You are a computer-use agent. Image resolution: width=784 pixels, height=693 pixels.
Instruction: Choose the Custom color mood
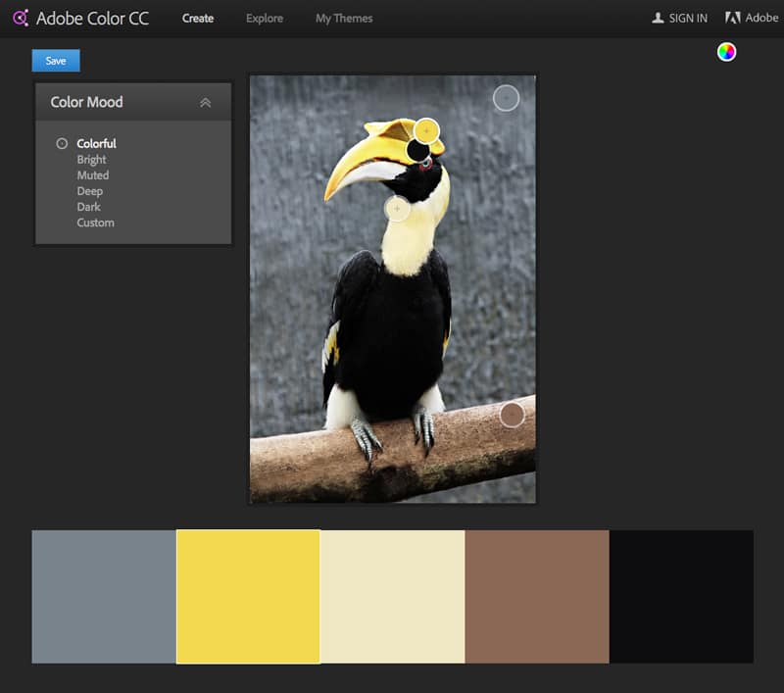(x=95, y=223)
